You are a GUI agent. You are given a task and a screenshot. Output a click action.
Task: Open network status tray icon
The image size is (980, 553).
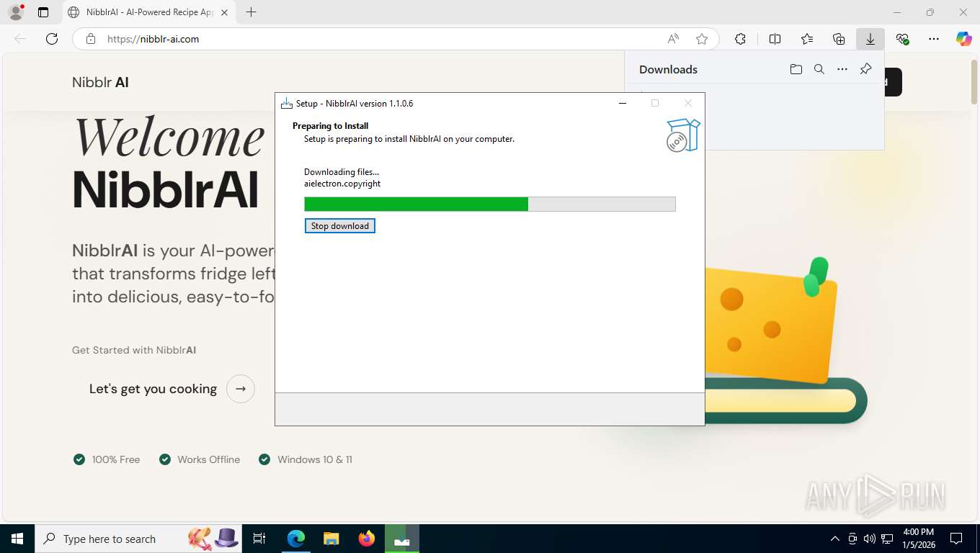887,539
